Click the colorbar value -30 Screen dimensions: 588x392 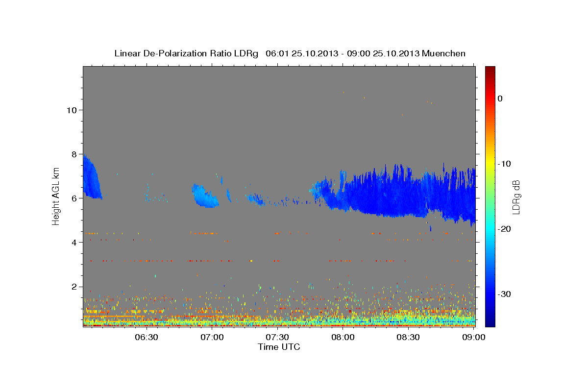[504, 294]
